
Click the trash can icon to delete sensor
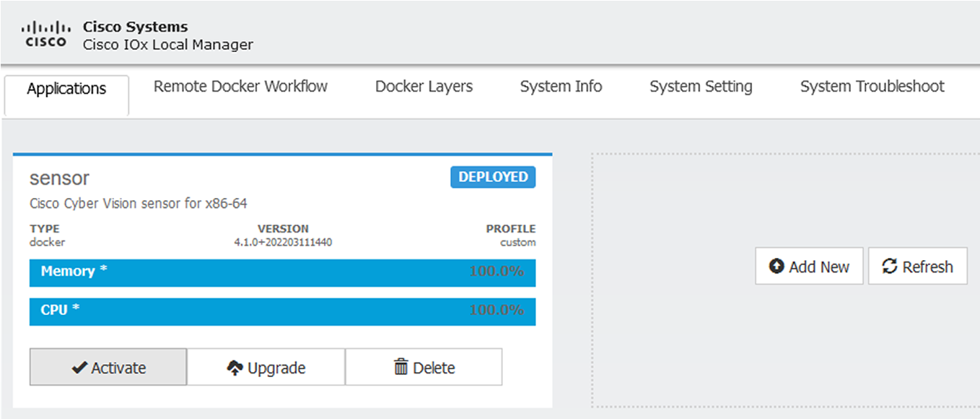(x=401, y=367)
